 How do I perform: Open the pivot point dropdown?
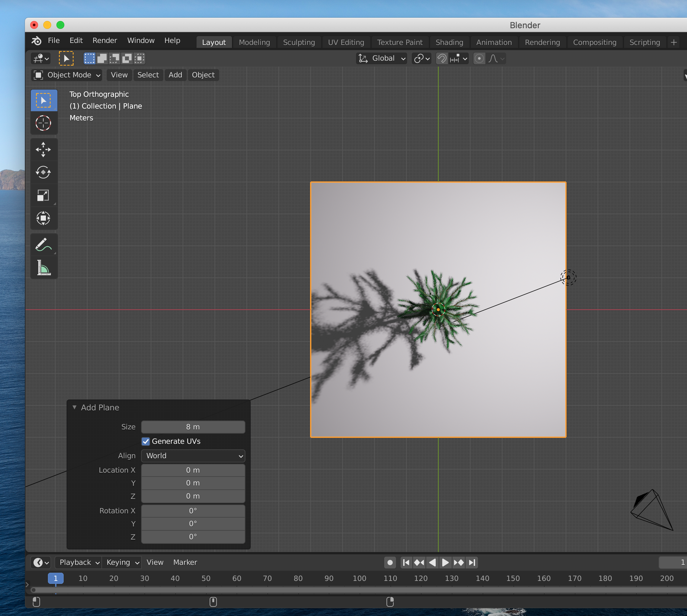coord(422,59)
